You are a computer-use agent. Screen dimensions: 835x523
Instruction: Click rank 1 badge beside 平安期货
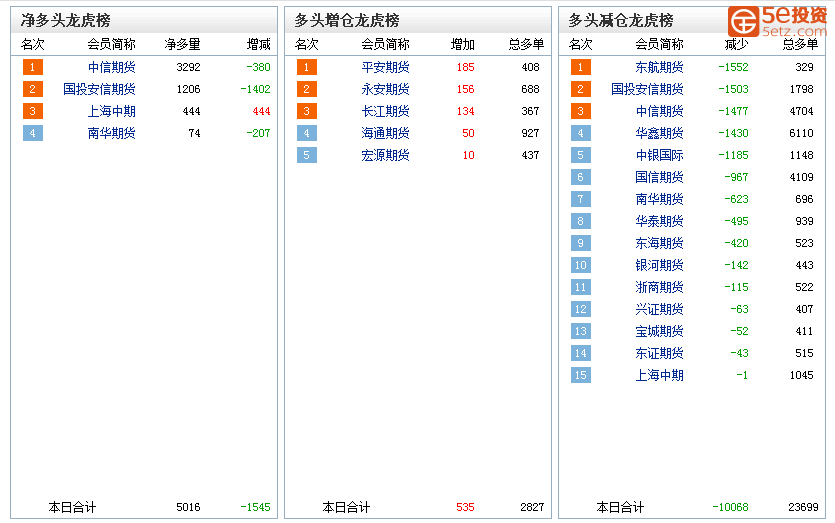pyautogui.click(x=307, y=67)
